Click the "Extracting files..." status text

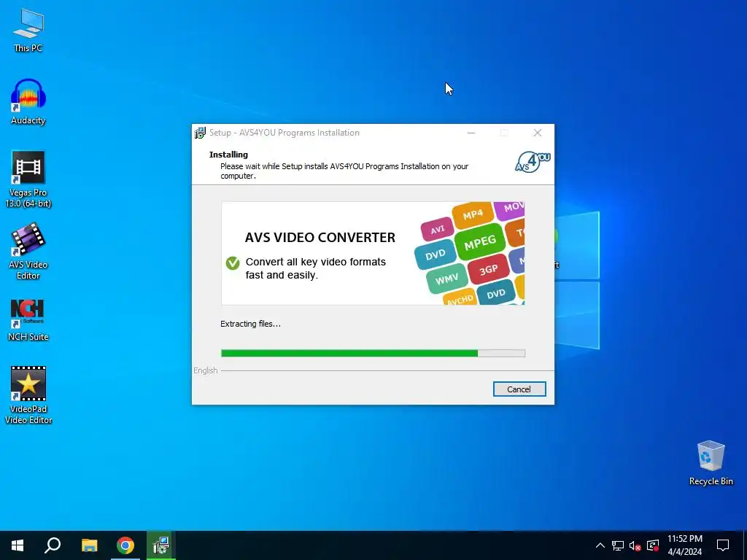pos(251,324)
